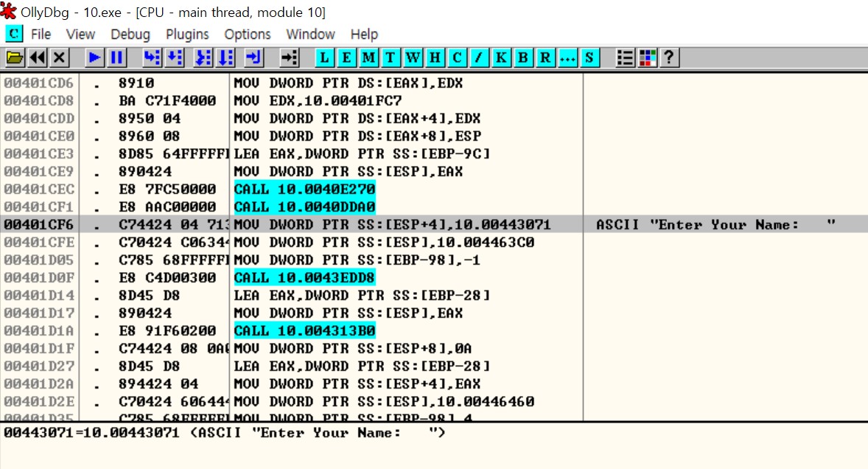Click the Step into icon
868x469 pixels.
point(152,58)
